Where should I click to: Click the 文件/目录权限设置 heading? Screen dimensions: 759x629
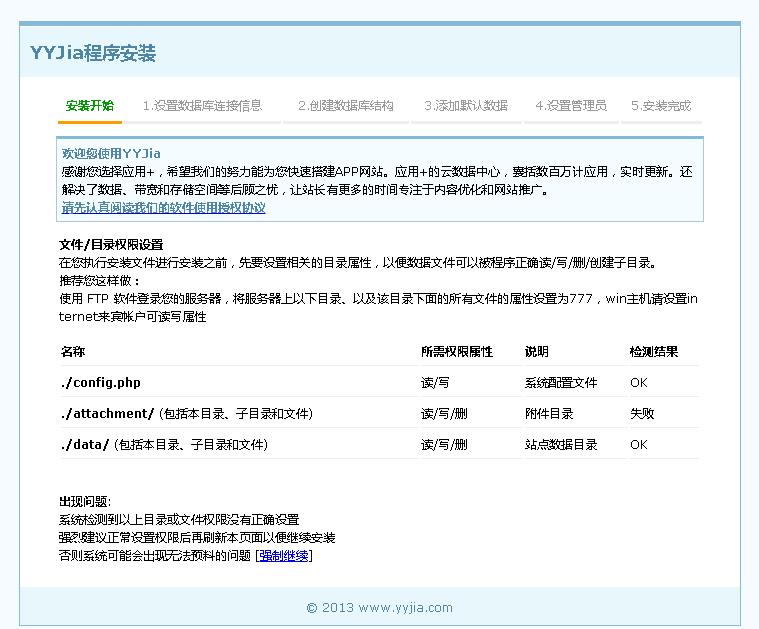[111, 245]
